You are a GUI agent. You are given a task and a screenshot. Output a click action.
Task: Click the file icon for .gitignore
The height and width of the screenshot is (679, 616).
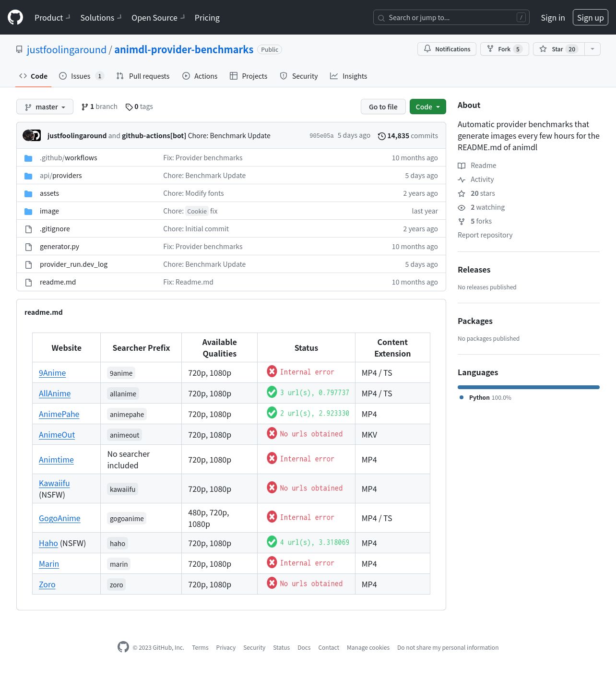[x=28, y=229]
